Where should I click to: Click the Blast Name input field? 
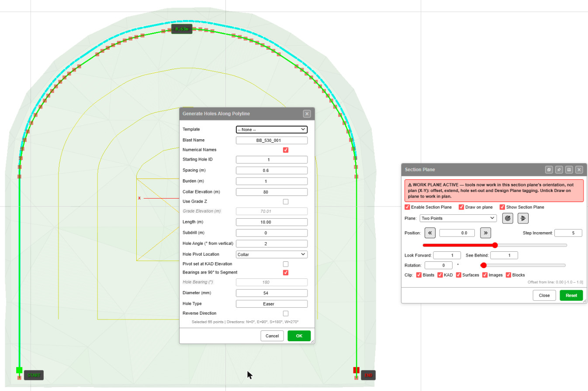click(272, 141)
